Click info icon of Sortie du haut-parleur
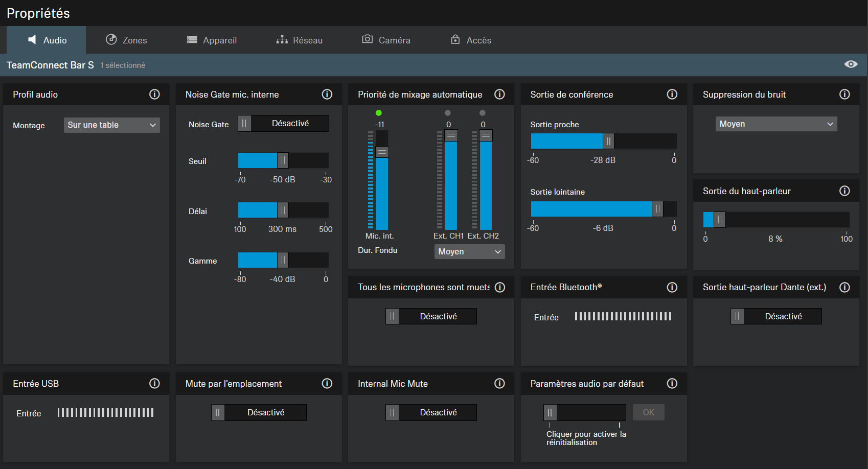This screenshot has height=469, width=868. [x=844, y=191]
